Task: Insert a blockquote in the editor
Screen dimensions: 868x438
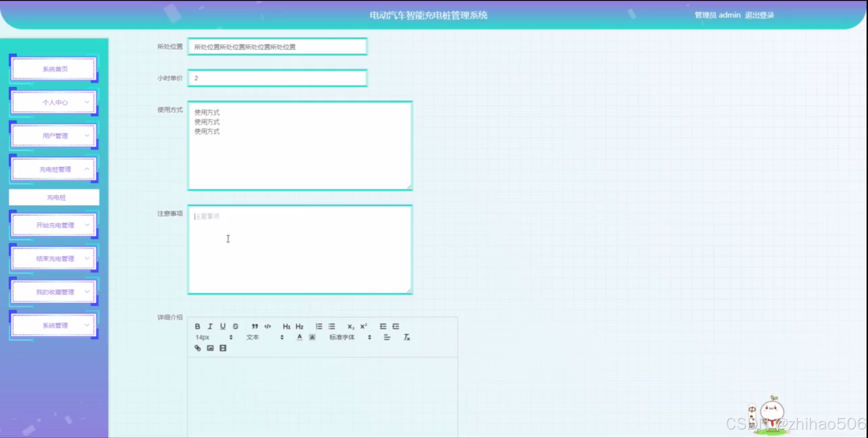Action: (x=255, y=326)
